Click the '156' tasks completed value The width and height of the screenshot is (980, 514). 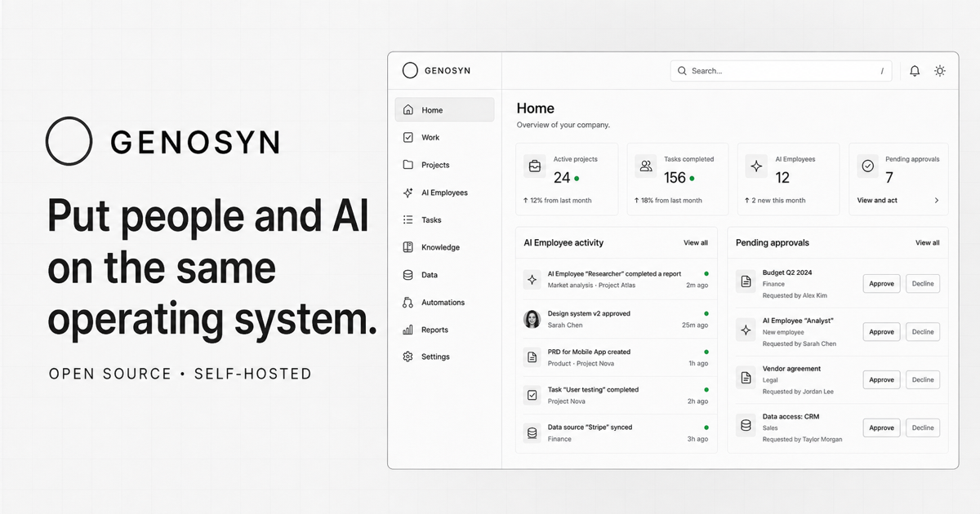point(675,177)
